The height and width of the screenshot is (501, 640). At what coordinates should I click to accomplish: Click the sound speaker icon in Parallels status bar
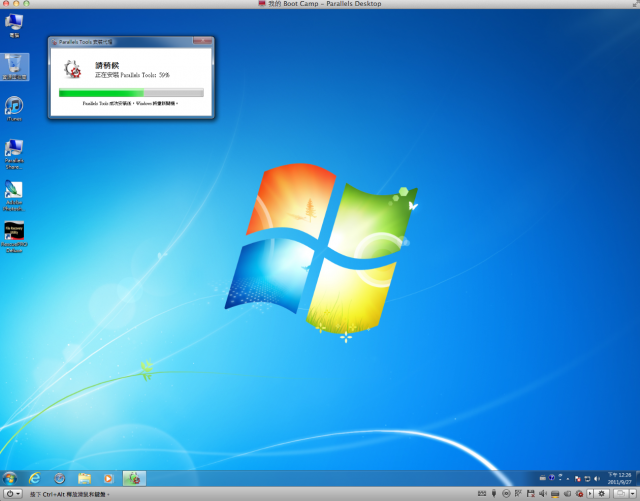(542, 493)
